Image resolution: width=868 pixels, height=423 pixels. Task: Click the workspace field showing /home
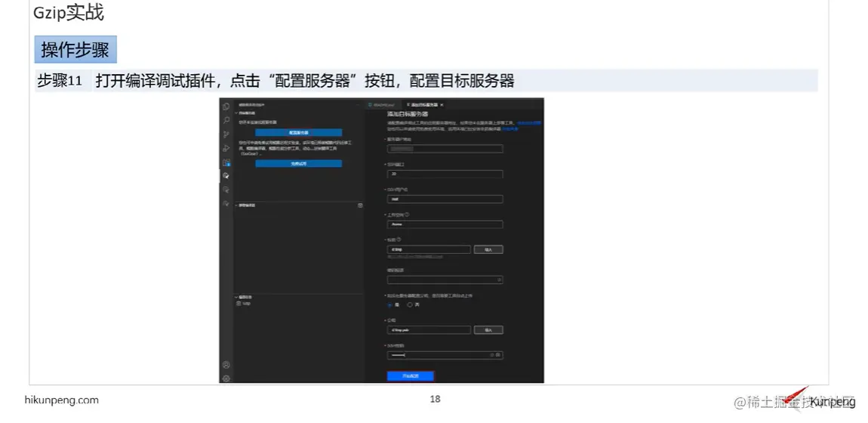point(445,224)
